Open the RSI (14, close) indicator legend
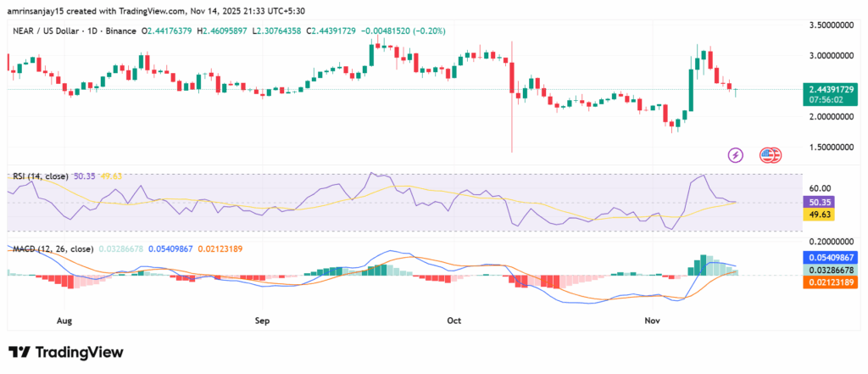The height and width of the screenshot is (374, 868). click(41, 176)
